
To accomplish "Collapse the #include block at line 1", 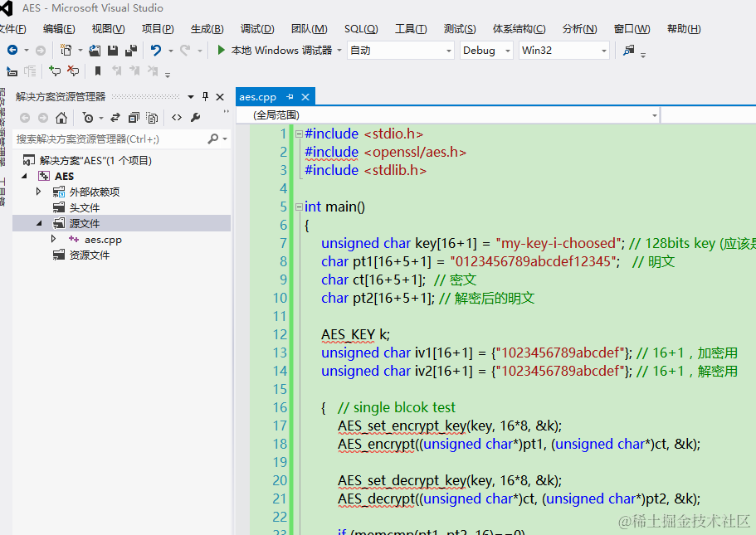I will coord(299,134).
